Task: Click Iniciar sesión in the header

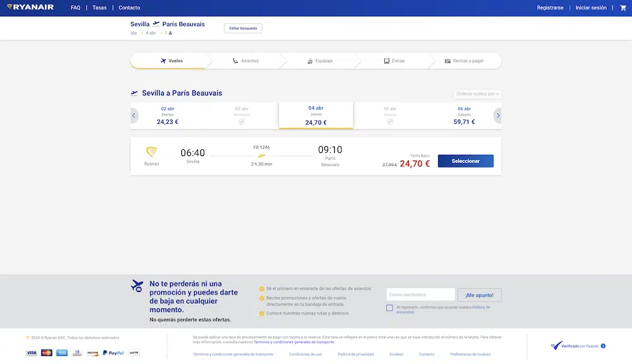Action: (591, 8)
